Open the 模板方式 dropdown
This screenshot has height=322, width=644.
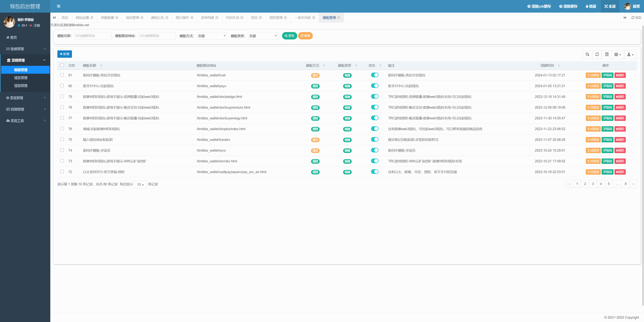212,36
